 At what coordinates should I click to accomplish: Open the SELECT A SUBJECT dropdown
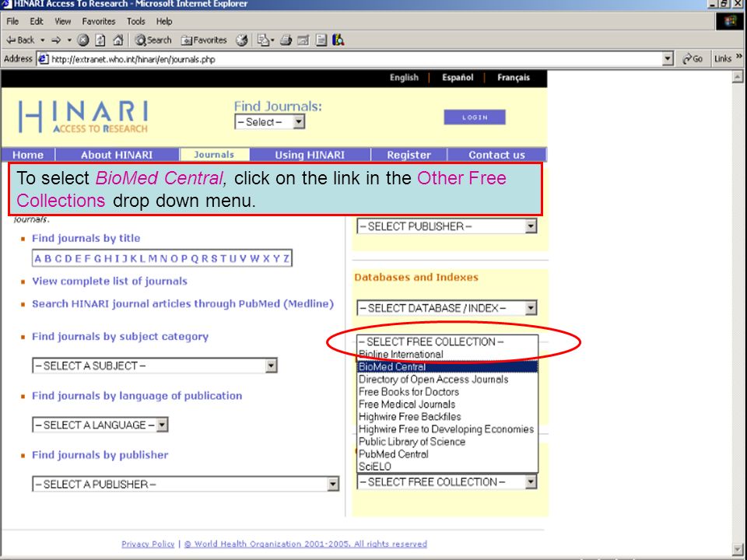pyautogui.click(x=155, y=366)
